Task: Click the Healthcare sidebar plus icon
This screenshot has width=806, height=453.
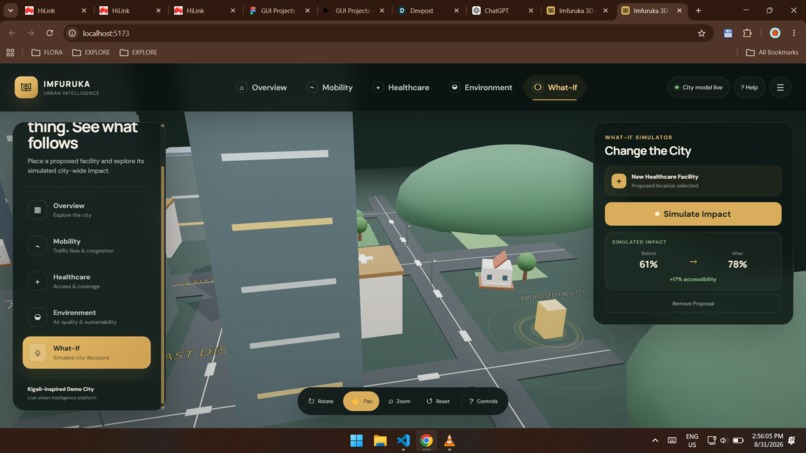Action: pos(38,281)
